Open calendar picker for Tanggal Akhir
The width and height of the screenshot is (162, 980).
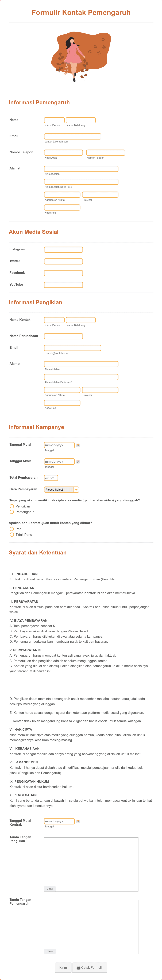coord(78,461)
